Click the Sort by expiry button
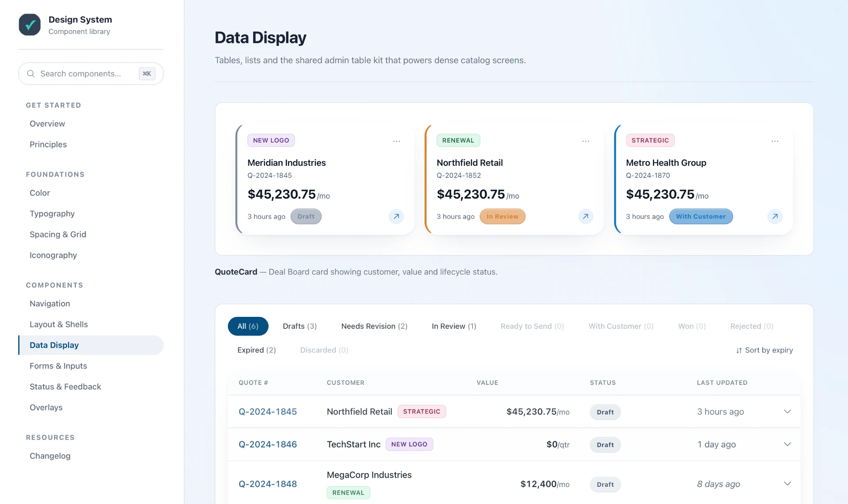 [x=765, y=350]
